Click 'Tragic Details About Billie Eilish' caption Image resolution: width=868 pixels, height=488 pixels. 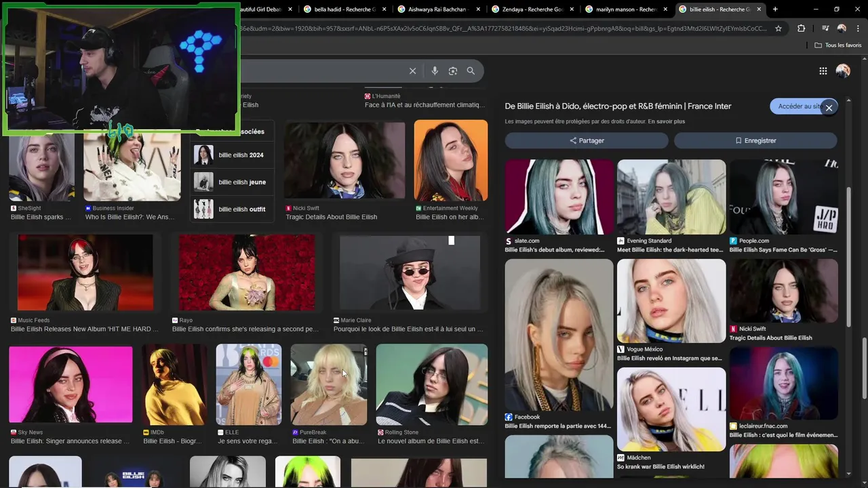[332, 217]
